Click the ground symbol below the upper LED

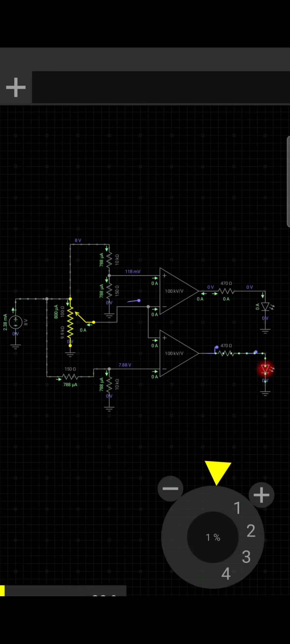(265, 331)
